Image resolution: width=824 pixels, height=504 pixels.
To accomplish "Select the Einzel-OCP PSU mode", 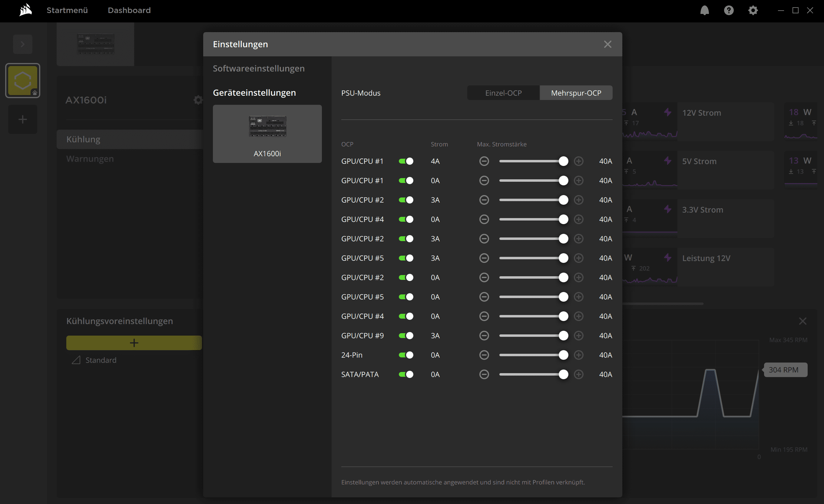I will click(x=503, y=93).
